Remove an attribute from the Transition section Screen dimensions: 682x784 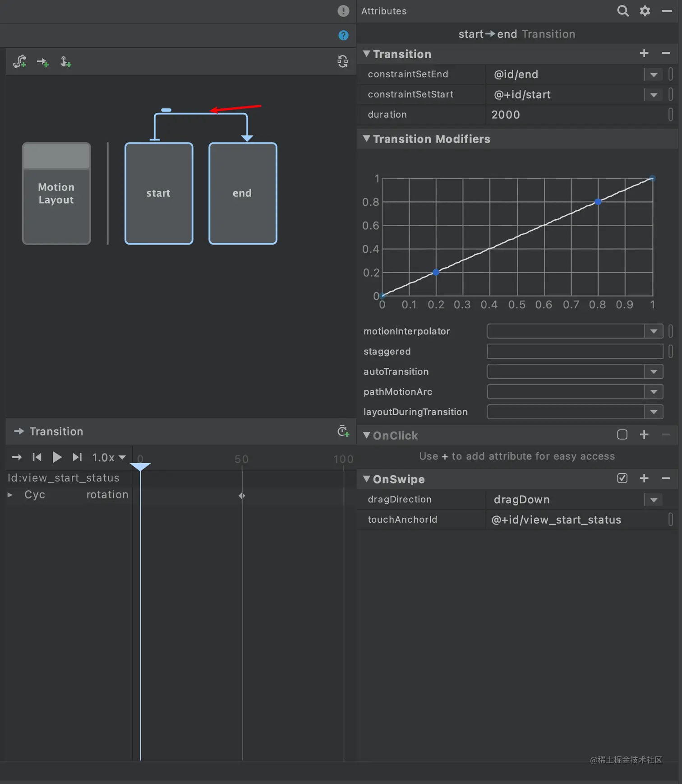(666, 53)
